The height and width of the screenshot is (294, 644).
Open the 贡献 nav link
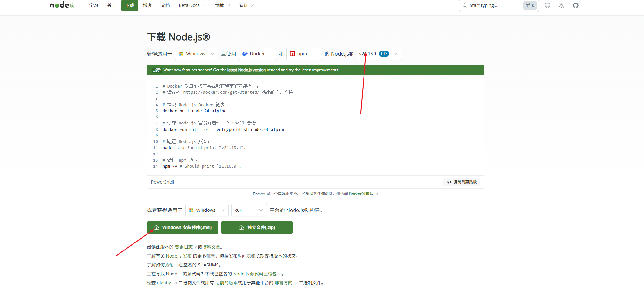tap(223, 5)
